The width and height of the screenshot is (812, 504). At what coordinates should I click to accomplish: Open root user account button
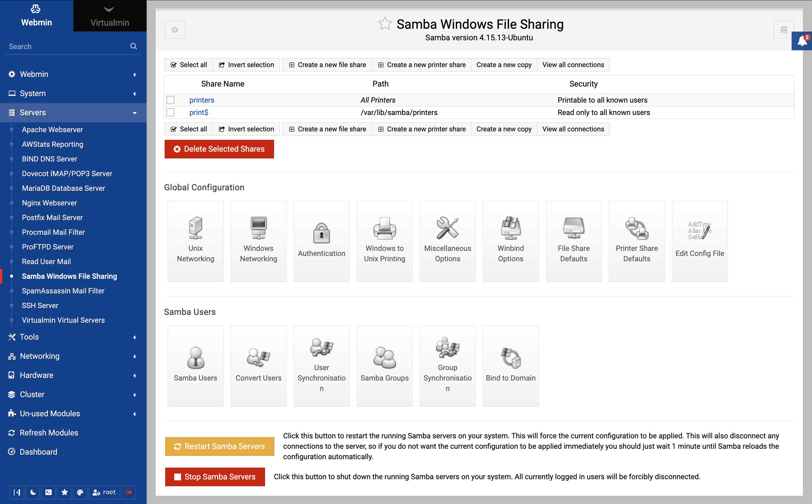tap(104, 492)
